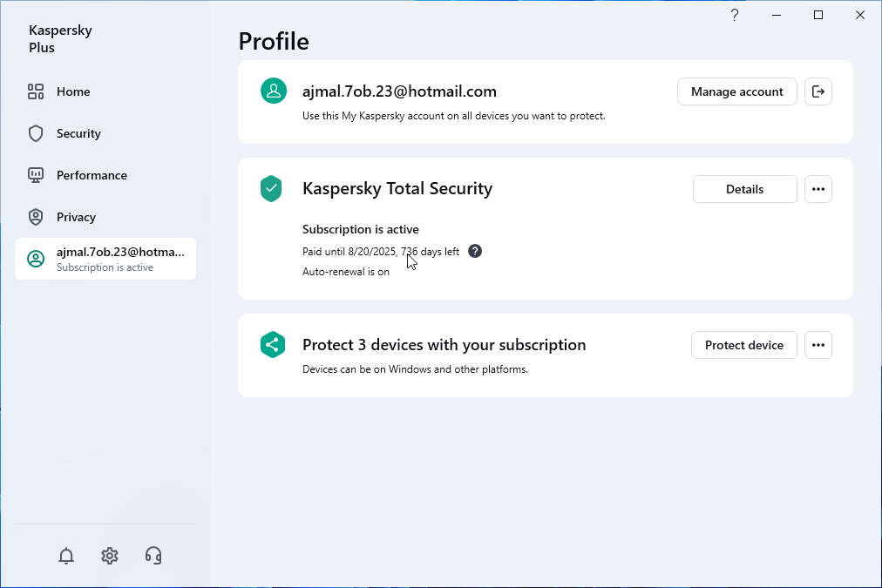Open support headset icon

click(153, 556)
